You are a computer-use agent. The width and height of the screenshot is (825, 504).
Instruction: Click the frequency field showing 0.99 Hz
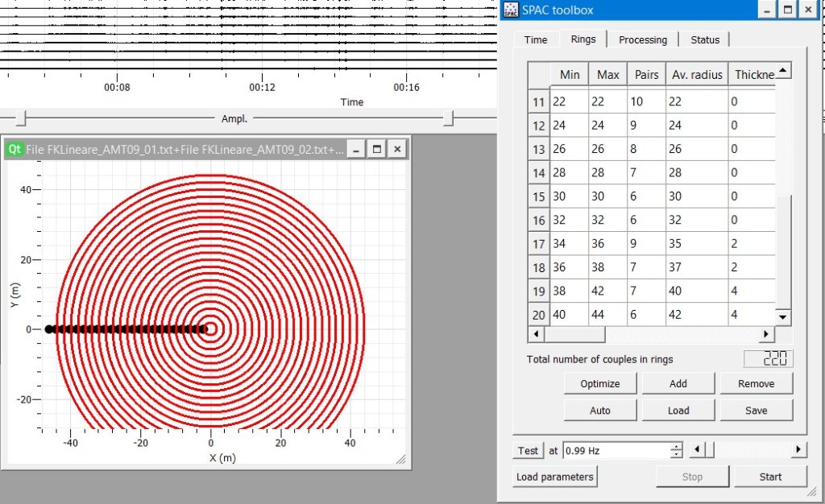[x=615, y=451]
